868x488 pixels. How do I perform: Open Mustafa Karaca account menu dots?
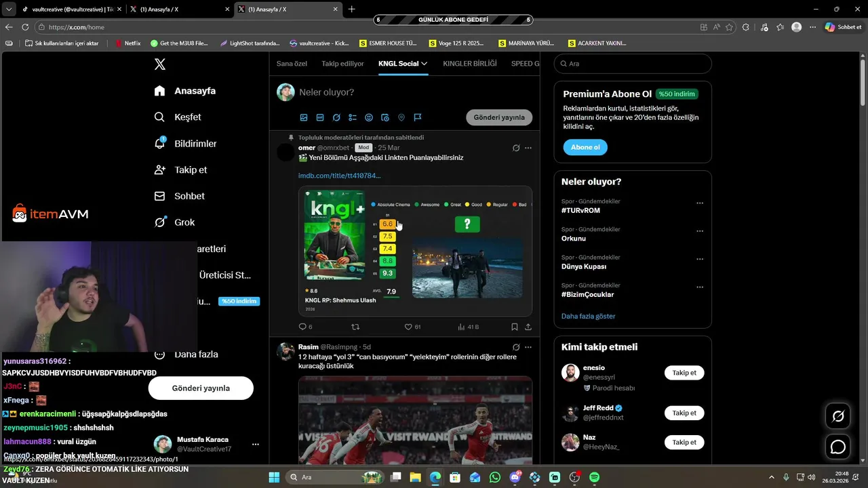click(256, 445)
